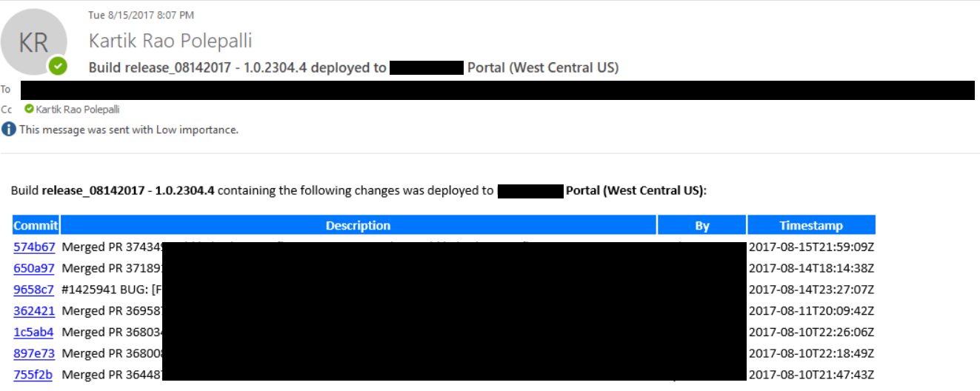Click the received date Tue 8/15/2017 8:07 PM

pos(141,15)
